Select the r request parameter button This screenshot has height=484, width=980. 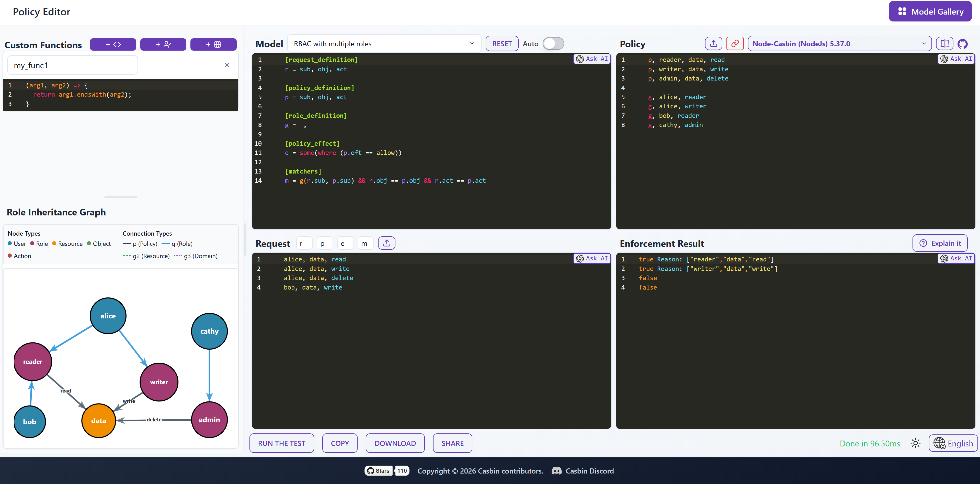(304, 243)
